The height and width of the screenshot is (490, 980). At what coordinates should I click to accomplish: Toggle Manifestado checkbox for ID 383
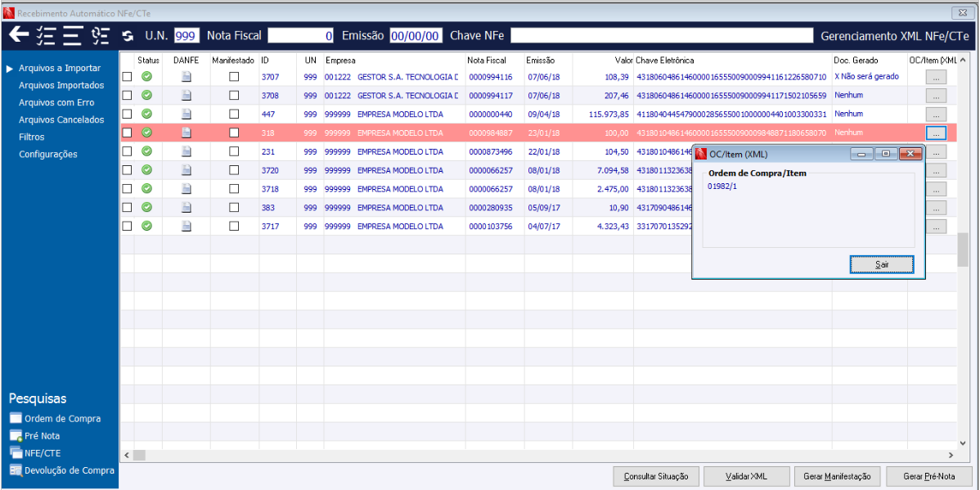point(234,207)
